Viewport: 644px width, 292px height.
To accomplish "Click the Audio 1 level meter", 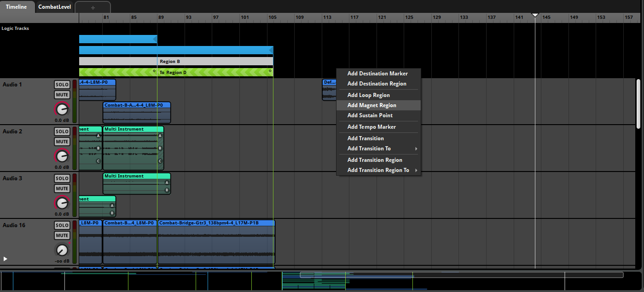I will click(75, 102).
